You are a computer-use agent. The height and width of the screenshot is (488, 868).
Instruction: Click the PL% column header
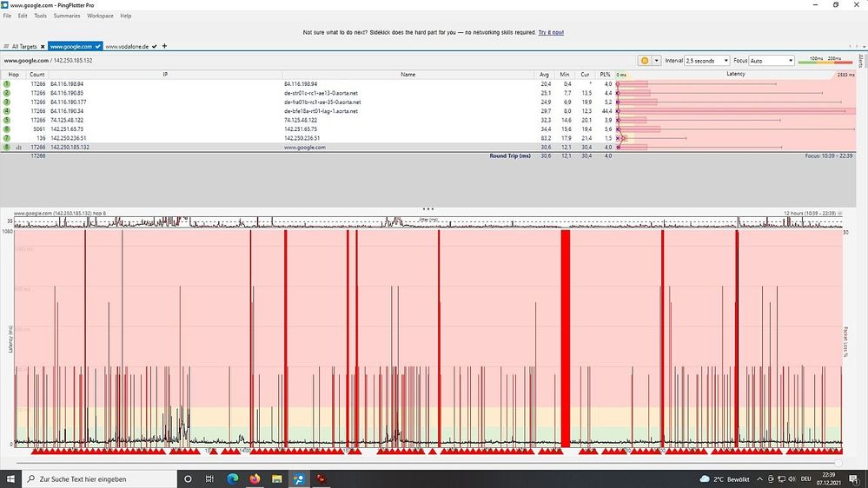tap(607, 75)
